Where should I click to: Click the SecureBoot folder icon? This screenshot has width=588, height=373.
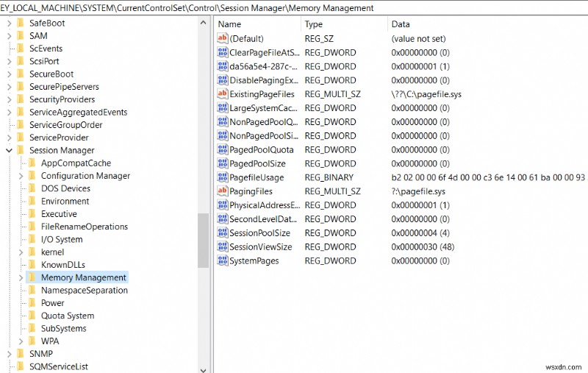coord(21,74)
